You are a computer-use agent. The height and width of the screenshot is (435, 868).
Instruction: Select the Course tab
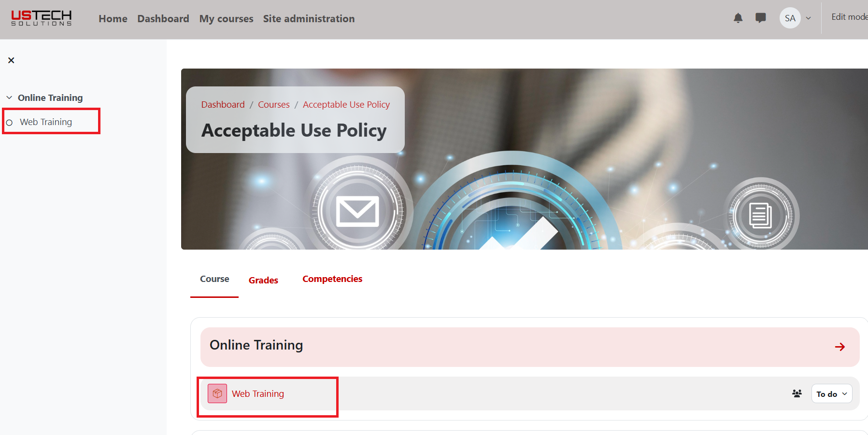coord(214,279)
